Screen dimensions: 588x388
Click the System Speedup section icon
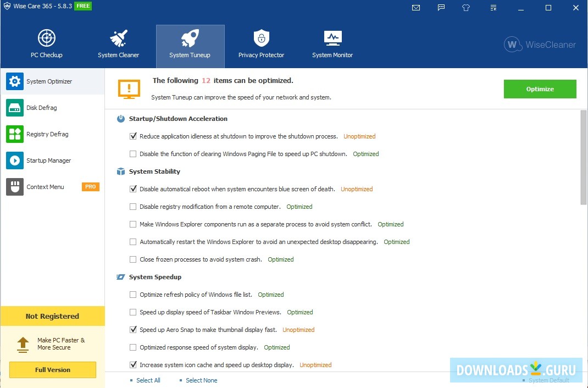[120, 277]
